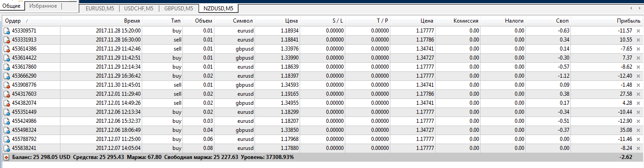Image resolution: width=644 pixels, height=168 pixels.
Task: Select order row 455351449
Action: click(x=322, y=112)
